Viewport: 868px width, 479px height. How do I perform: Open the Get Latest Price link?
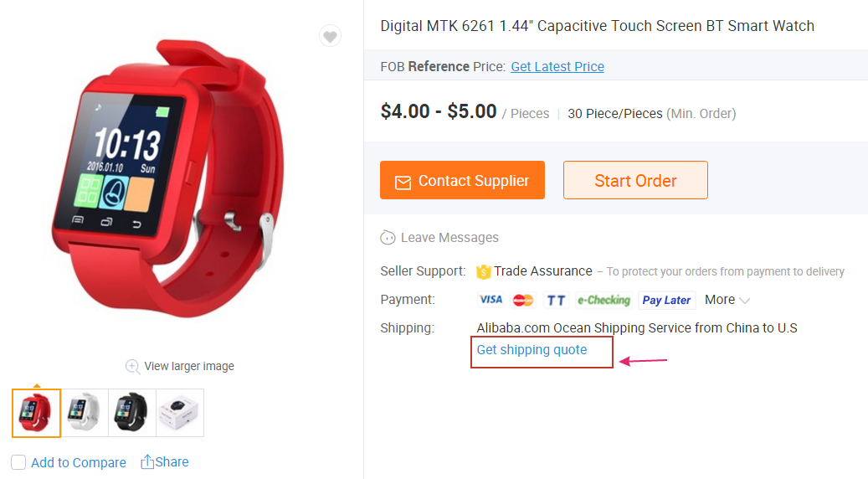point(557,67)
